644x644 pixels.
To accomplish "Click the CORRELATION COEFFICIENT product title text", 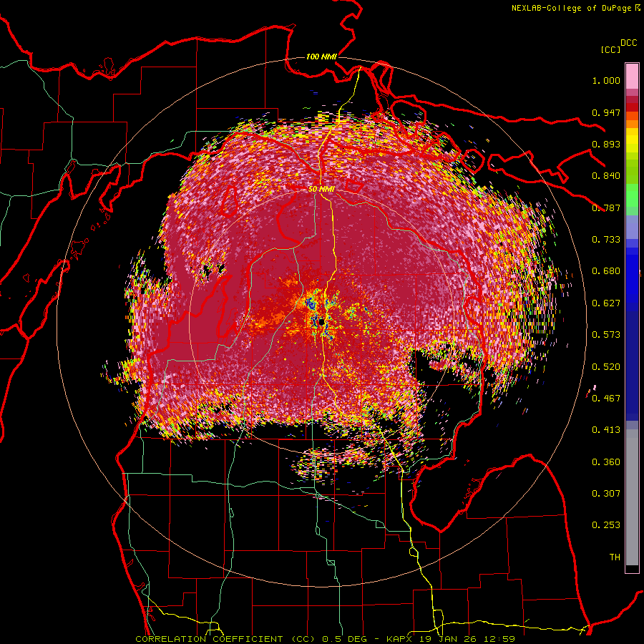I will [209, 639].
